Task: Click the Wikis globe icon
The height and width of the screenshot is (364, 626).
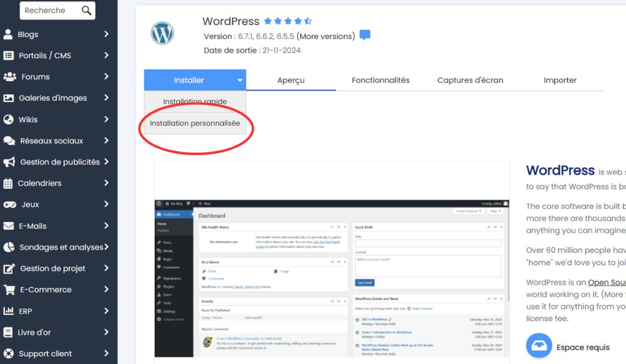Action: (8, 119)
